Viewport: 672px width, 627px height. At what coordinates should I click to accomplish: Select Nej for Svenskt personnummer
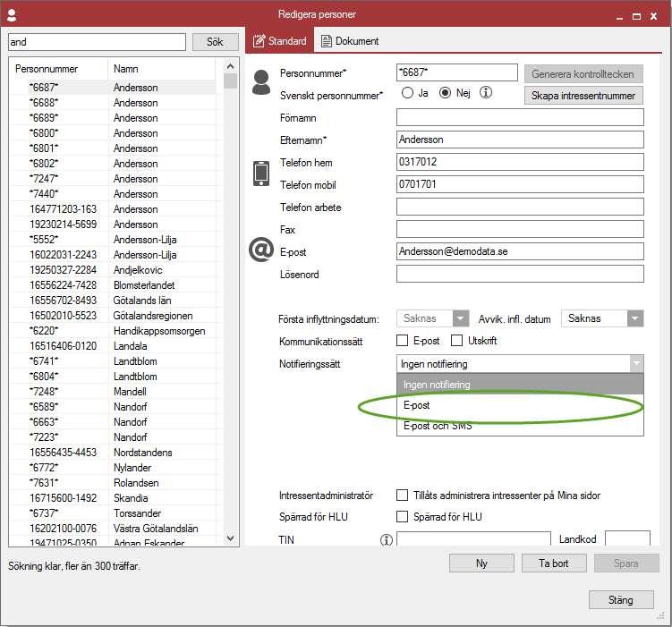445,93
